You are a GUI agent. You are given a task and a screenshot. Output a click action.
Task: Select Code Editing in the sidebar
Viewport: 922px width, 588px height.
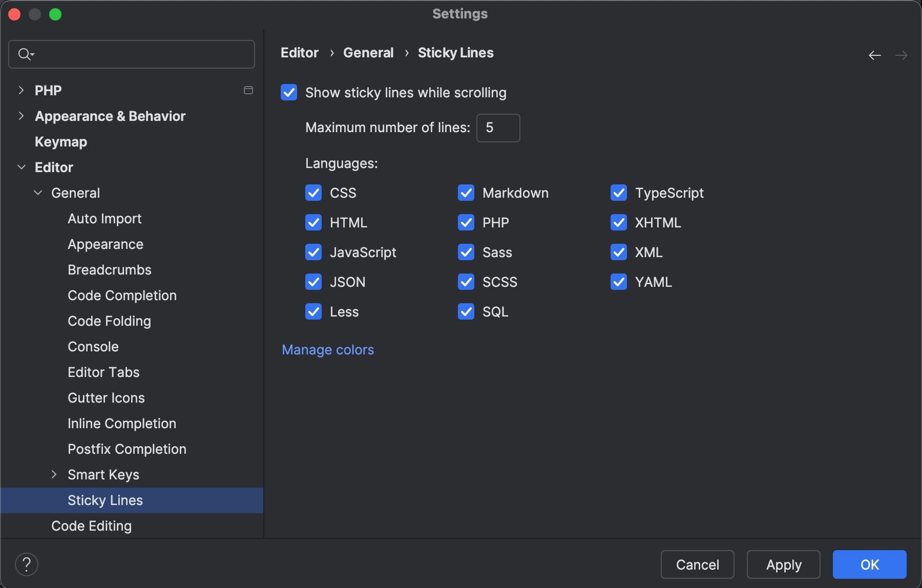click(x=91, y=526)
